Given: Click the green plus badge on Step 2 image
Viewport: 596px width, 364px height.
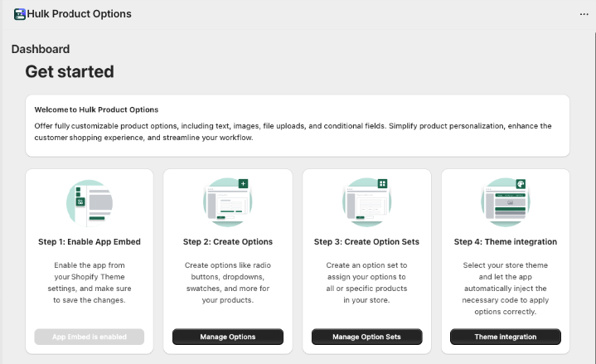Looking at the screenshot, I should click(243, 184).
